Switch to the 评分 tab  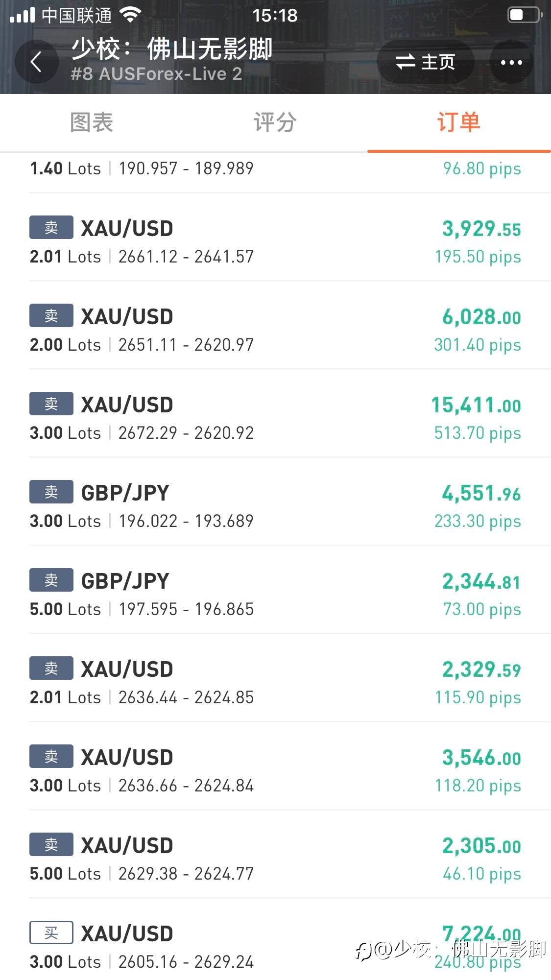point(275,122)
